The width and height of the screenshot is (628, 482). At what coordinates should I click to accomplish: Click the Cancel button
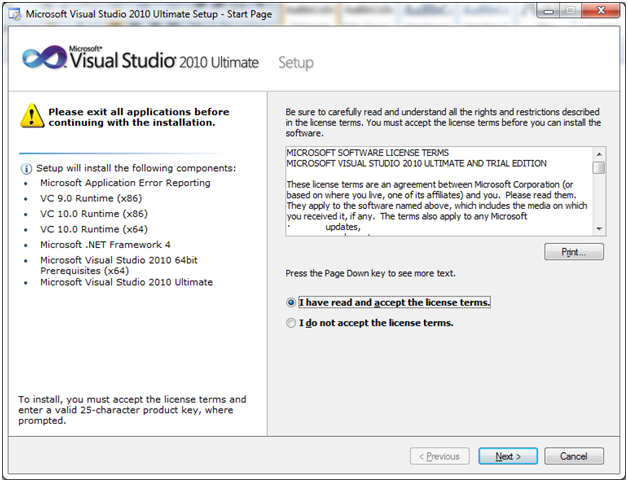(574, 456)
